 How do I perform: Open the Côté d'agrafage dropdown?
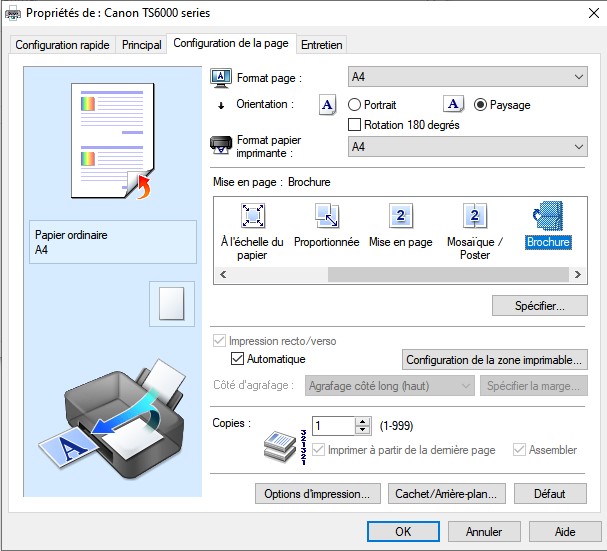tap(389, 386)
